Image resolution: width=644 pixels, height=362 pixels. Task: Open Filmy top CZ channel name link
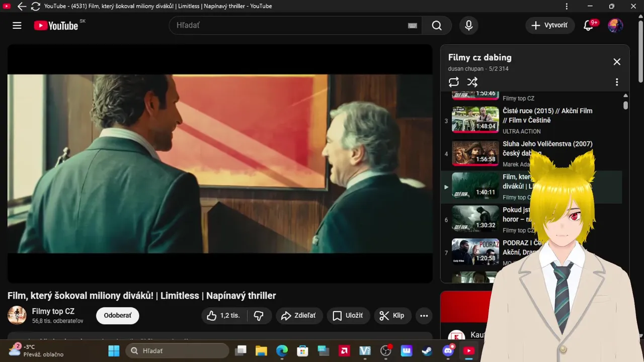click(x=53, y=311)
